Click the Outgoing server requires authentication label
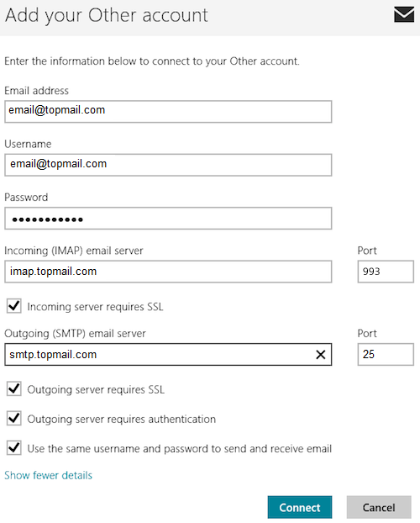The height and width of the screenshot is (523, 420). tap(121, 419)
